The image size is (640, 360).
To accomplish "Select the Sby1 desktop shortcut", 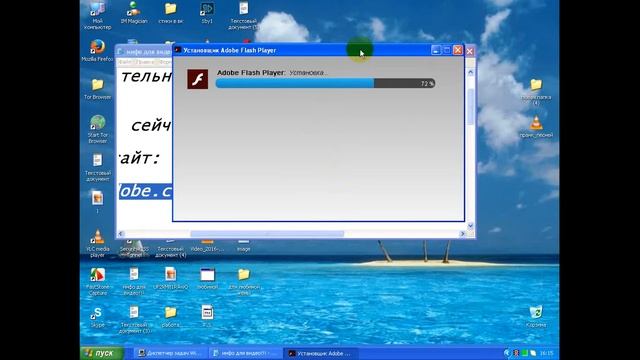I will [x=207, y=9].
